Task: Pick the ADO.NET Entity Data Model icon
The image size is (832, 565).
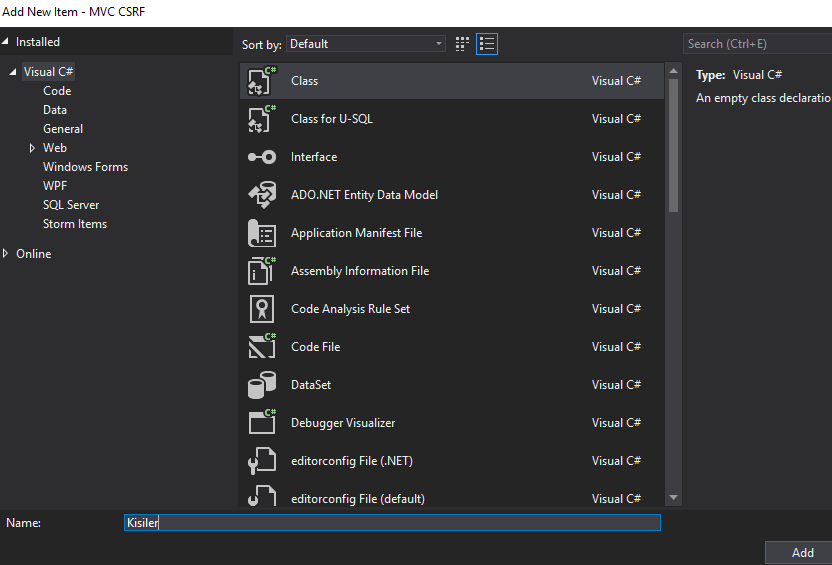Action: [262, 195]
